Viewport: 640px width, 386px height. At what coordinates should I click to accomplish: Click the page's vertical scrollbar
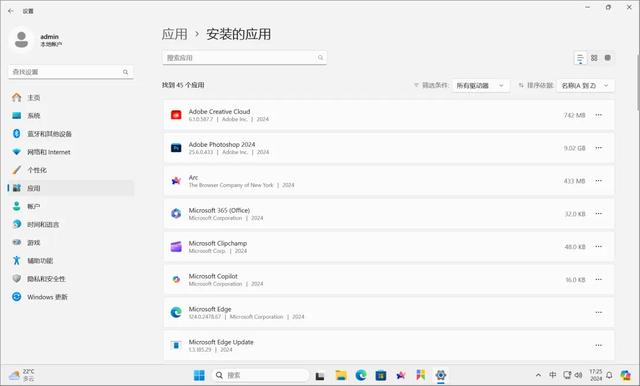click(638, 82)
